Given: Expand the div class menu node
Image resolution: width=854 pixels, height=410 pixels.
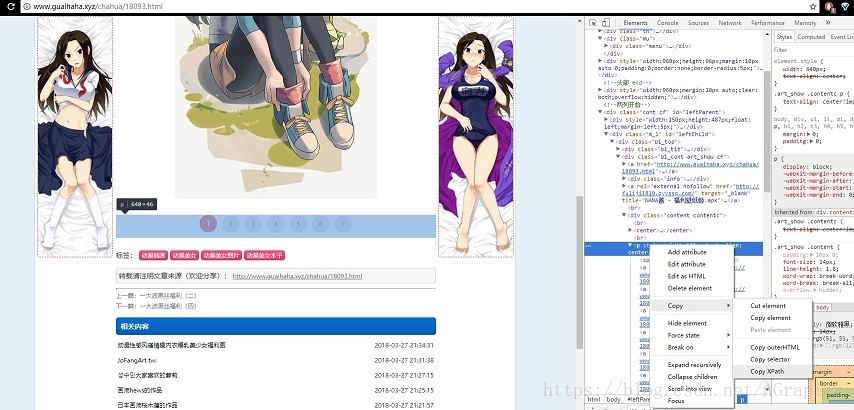Looking at the screenshot, I should (606, 46).
